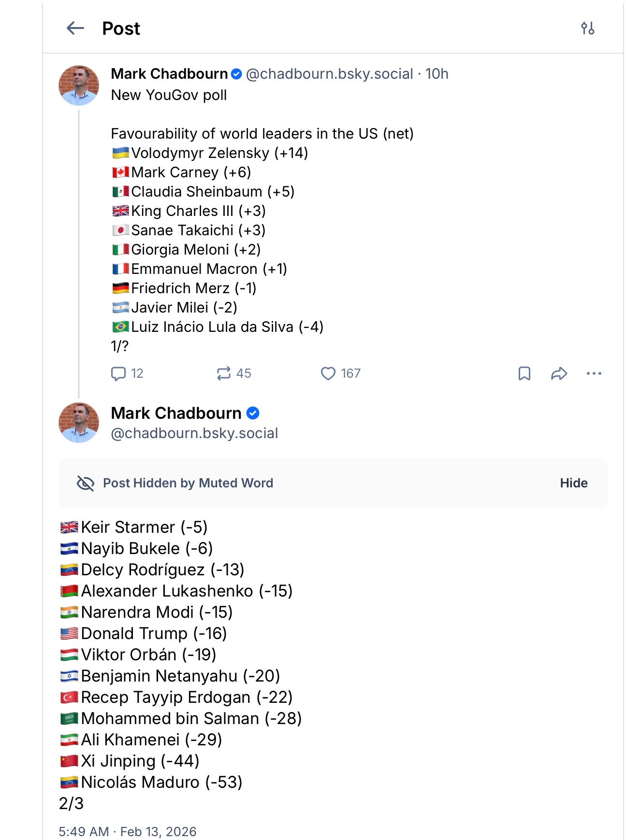Click the crossed-eye hidden post icon
The width and height of the screenshot is (626, 840).
(x=86, y=483)
